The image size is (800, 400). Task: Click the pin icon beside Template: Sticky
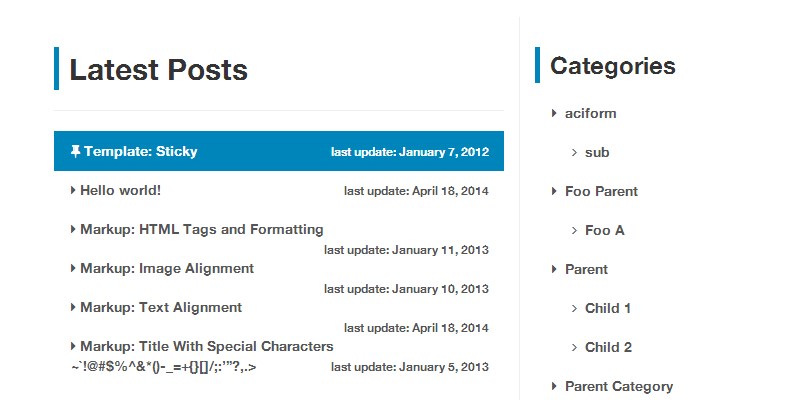coord(75,152)
